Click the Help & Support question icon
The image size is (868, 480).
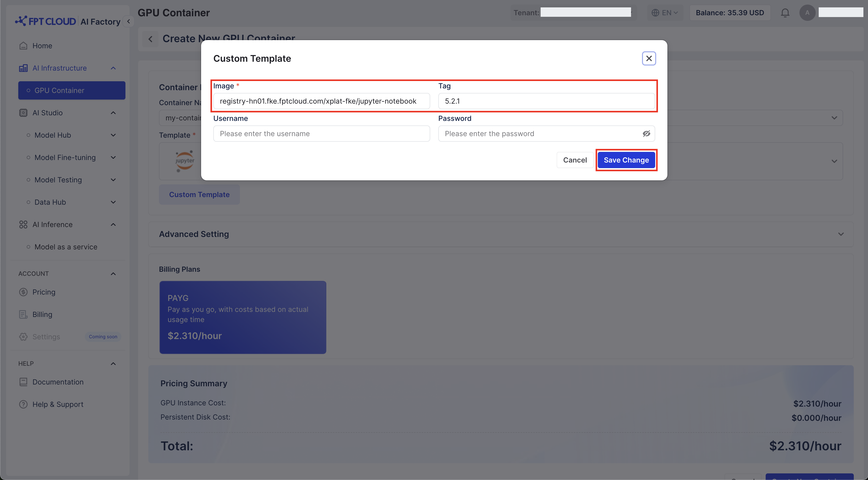point(23,404)
